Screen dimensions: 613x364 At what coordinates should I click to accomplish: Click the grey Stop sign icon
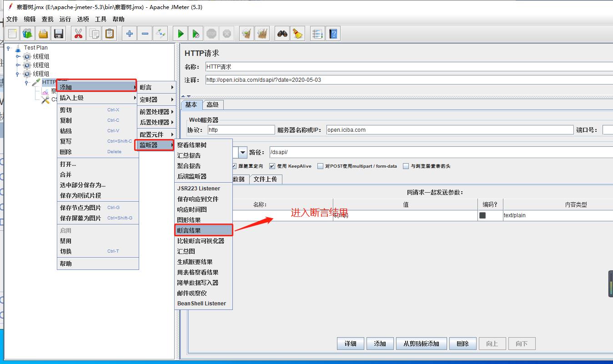(211, 34)
